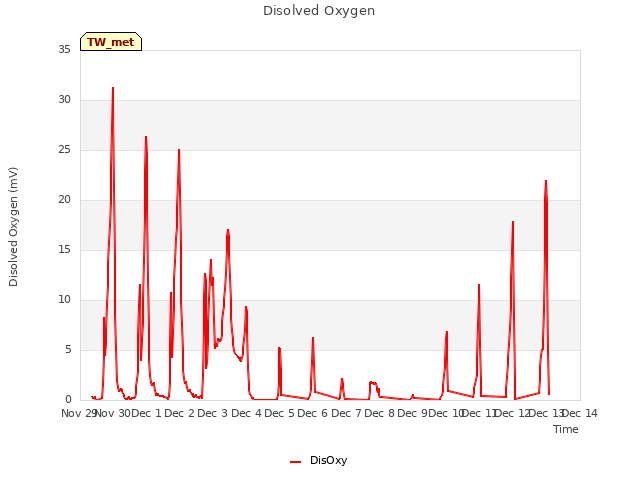Click the peak near 18 on Dec 12
This screenshot has width=640, height=480.
click(513, 222)
